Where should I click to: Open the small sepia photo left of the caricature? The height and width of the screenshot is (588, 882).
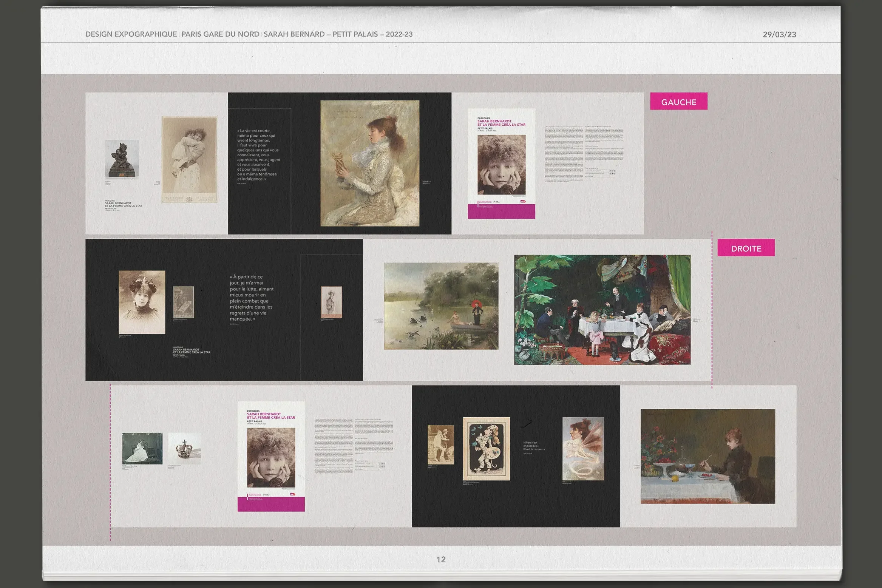click(x=440, y=444)
